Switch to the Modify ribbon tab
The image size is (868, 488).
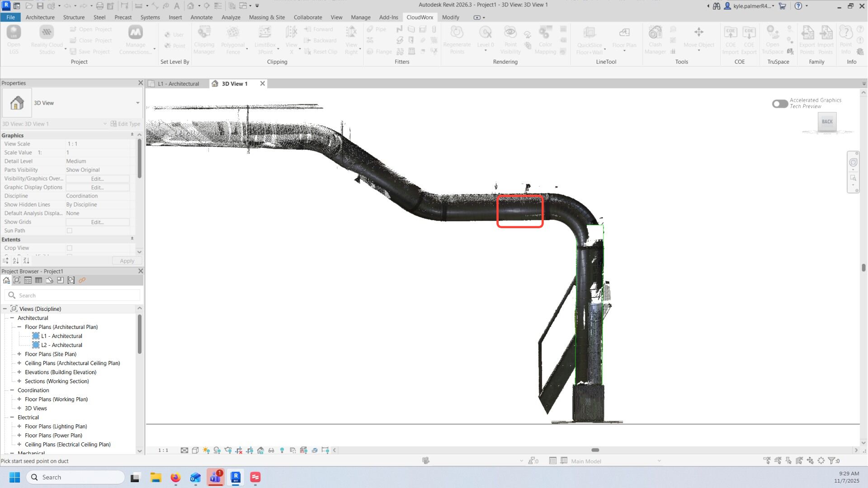[450, 17]
